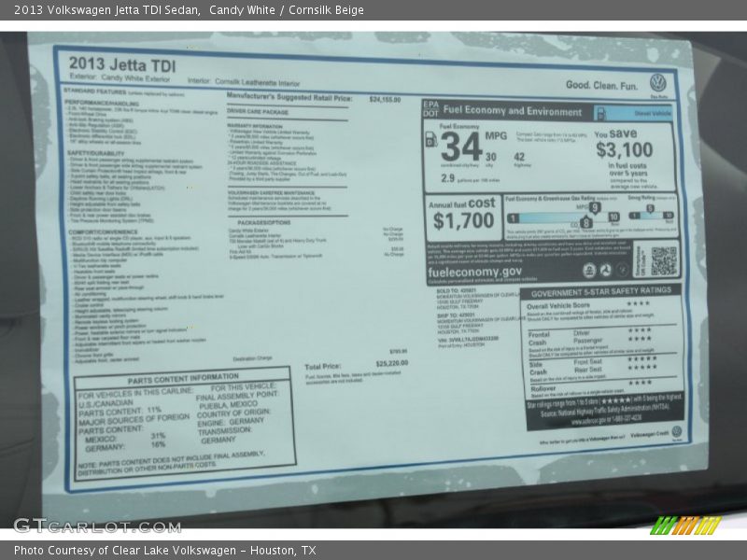Image resolution: width=747 pixels, height=560 pixels.
Task: Click "PARTS CONTENT INFORMATION" box heading
Action: pos(183,379)
